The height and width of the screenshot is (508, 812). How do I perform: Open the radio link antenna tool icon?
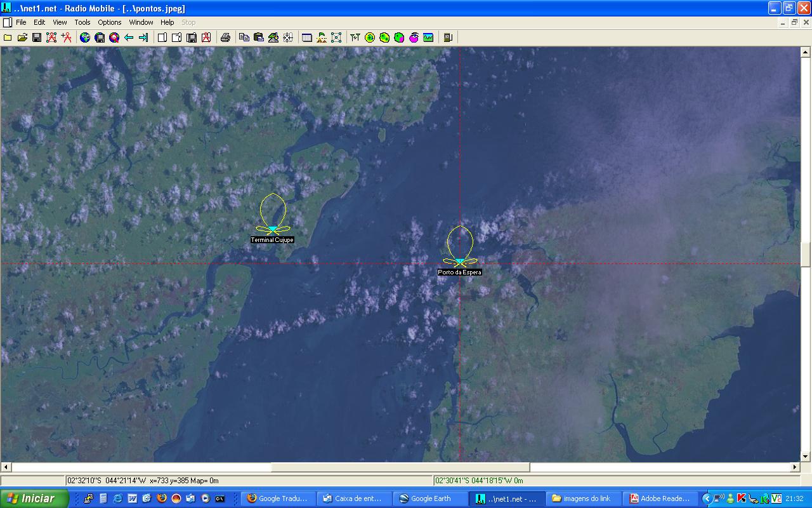click(355, 37)
